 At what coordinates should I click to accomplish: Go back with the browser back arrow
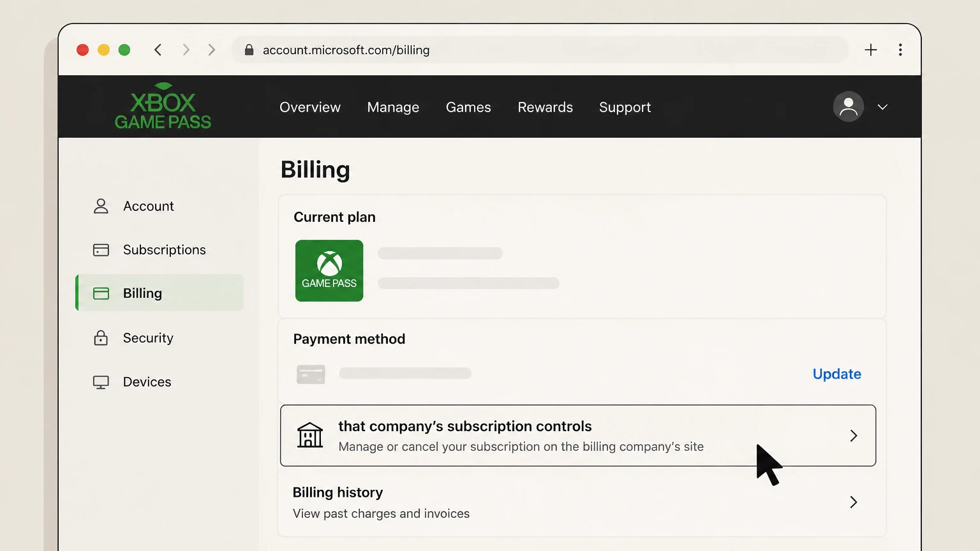click(x=158, y=50)
